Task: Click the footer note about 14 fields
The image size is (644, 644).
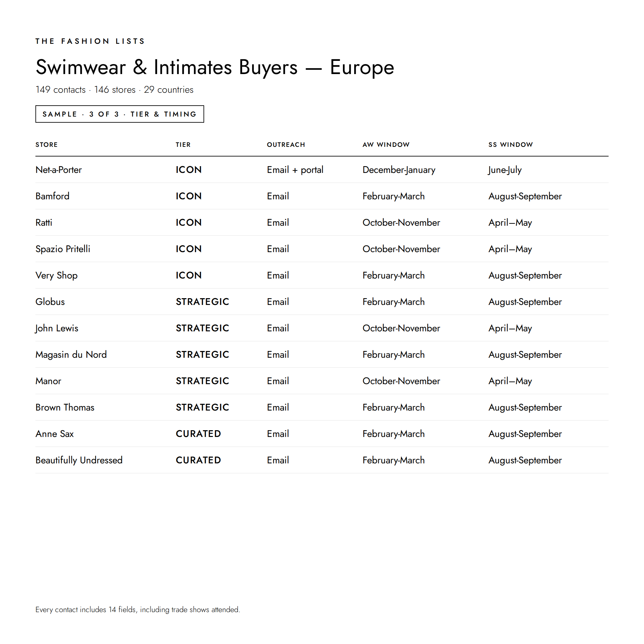Action: click(138, 610)
